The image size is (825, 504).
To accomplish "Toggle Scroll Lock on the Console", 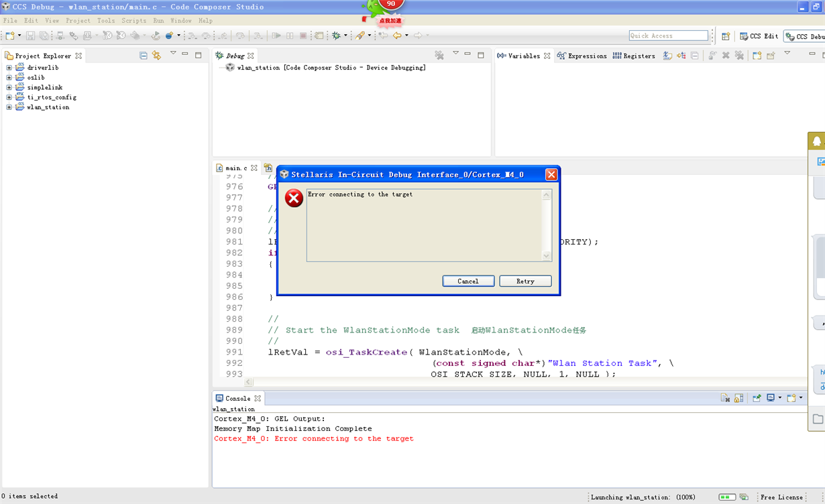I will click(x=739, y=397).
